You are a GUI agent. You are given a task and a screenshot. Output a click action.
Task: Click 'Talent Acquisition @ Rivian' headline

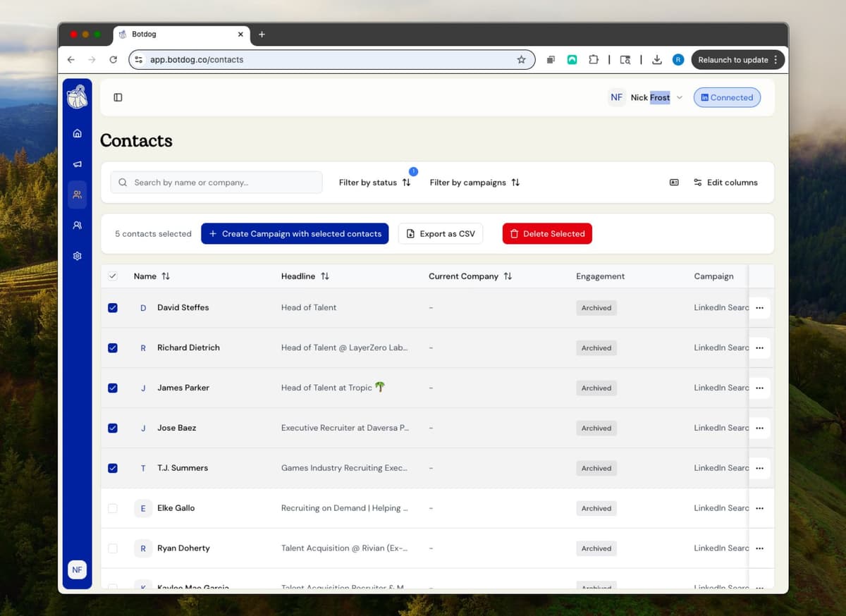(x=344, y=548)
